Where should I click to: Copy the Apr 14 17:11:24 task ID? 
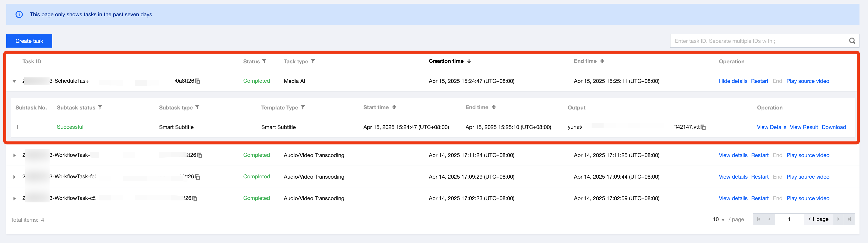point(200,155)
